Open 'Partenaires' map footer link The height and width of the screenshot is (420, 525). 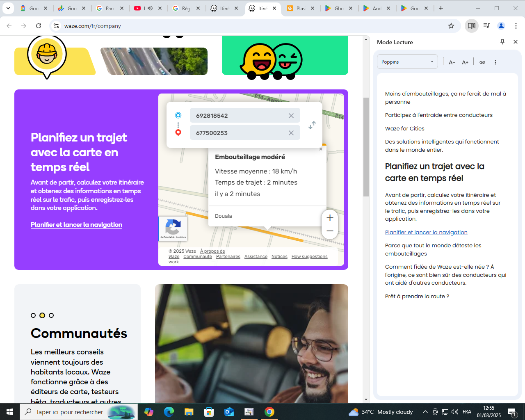tap(228, 256)
